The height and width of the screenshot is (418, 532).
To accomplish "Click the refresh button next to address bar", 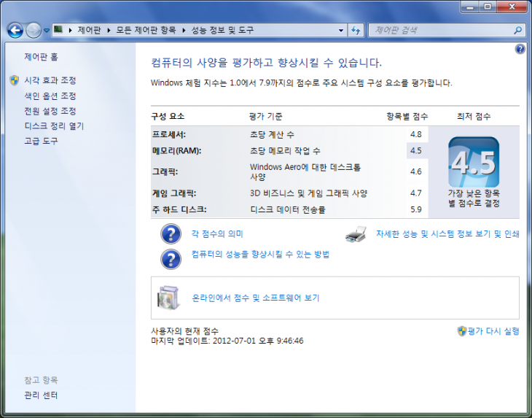I will coord(356,30).
